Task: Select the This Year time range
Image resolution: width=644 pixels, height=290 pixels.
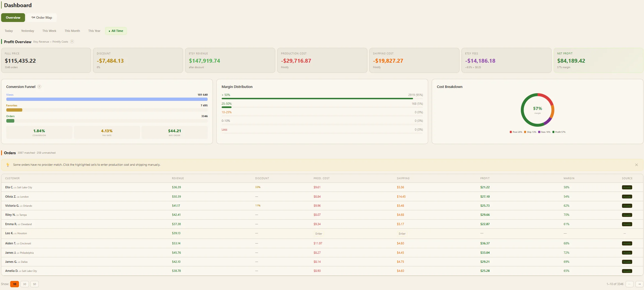Action: point(94,31)
